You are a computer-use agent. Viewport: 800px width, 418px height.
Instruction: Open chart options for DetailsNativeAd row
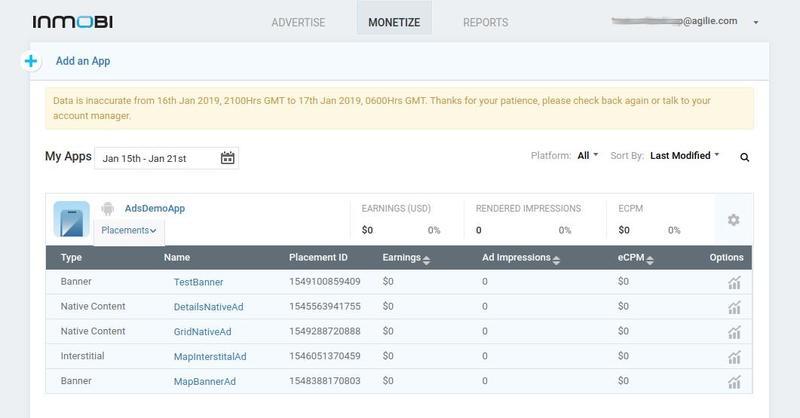[x=734, y=307]
